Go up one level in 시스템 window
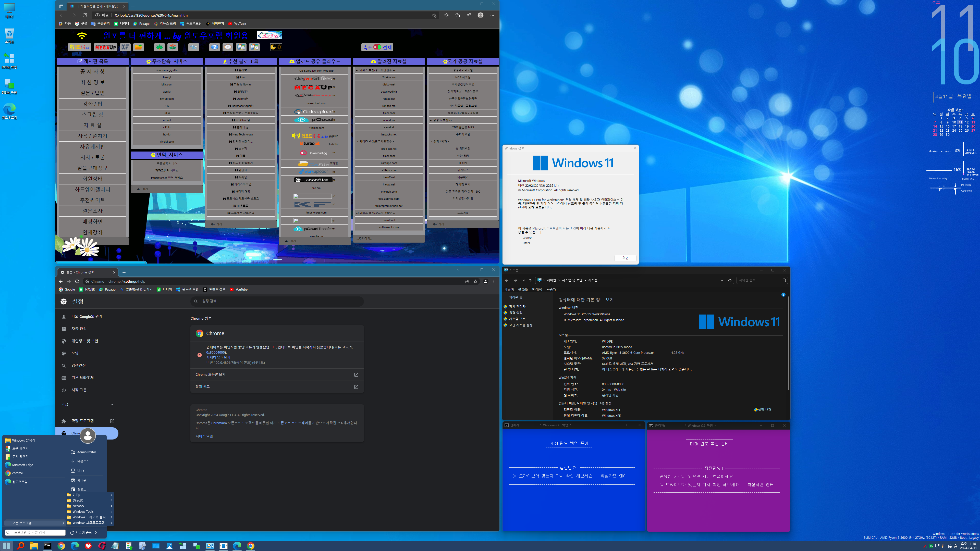 pyautogui.click(x=530, y=280)
